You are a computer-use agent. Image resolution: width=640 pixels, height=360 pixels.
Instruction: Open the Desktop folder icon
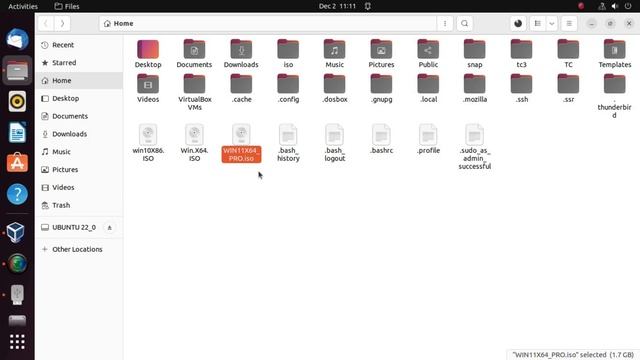[x=148, y=50]
